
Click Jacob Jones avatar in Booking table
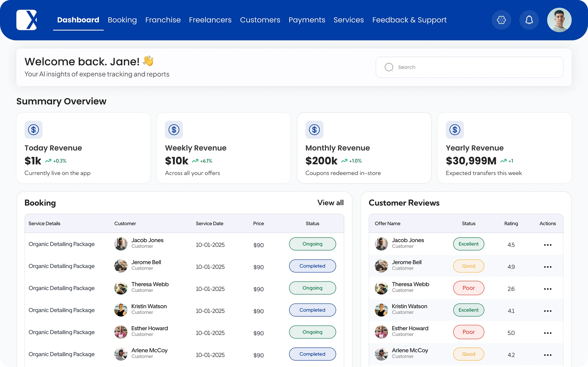point(121,244)
